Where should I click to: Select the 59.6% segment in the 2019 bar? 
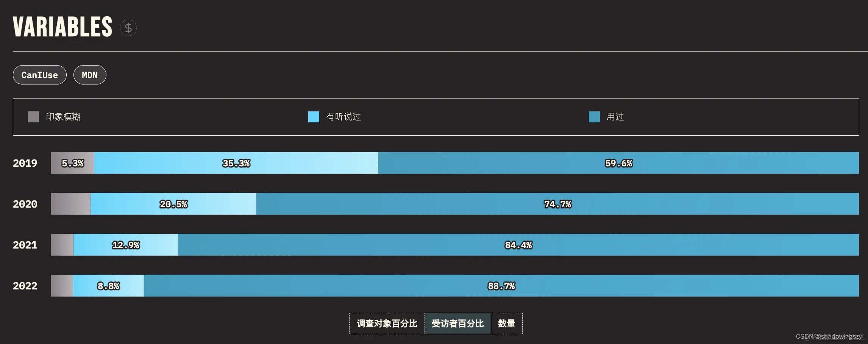[617, 163]
